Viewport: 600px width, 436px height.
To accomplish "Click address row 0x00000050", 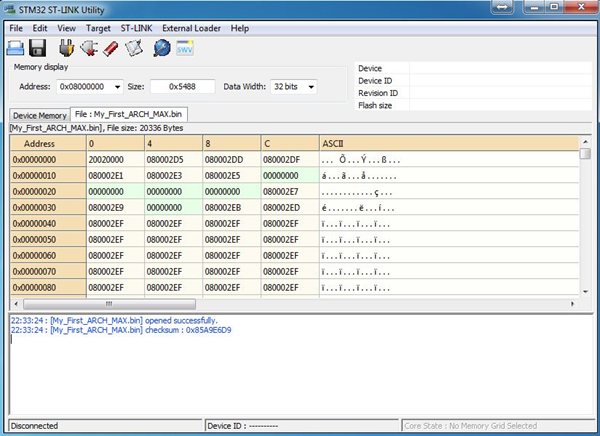I will click(x=48, y=240).
